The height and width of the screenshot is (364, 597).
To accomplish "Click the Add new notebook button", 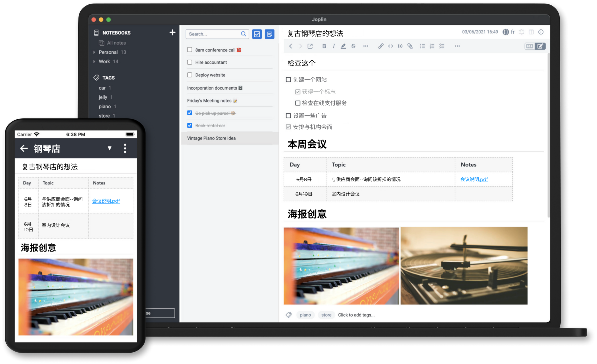I will (x=172, y=32).
